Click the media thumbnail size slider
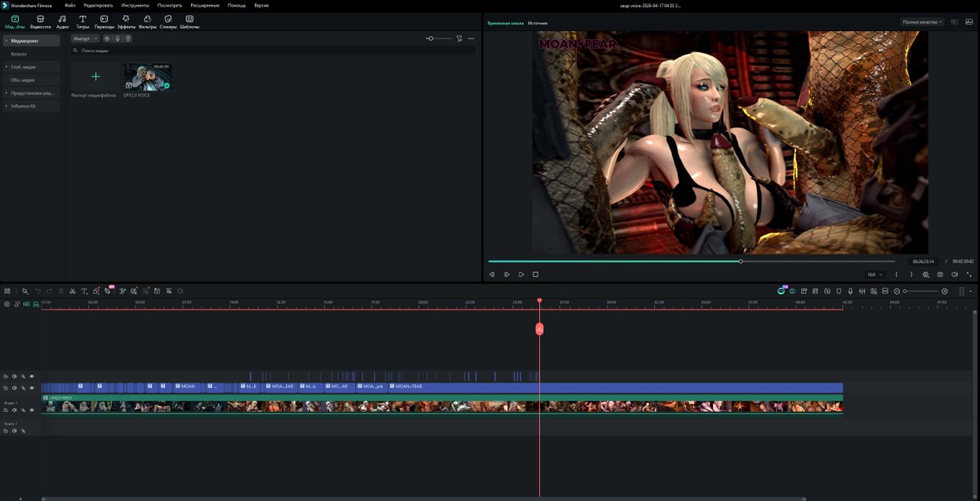980x501 pixels. tap(439, 38)
